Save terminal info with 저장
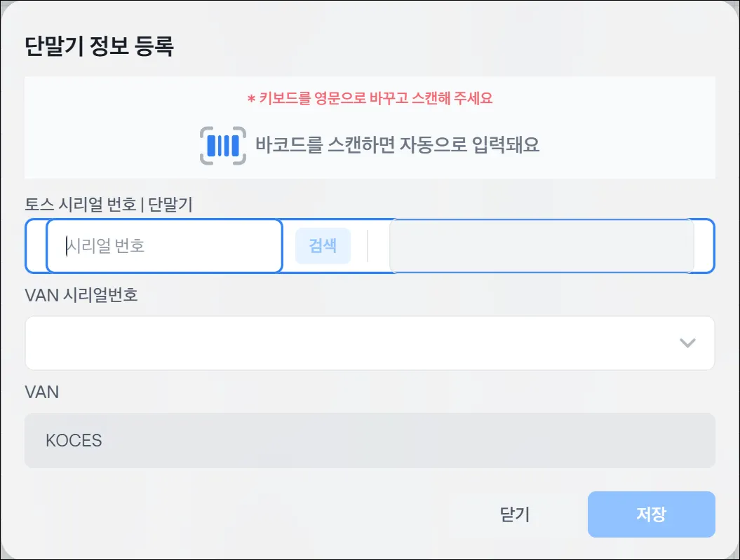 tap(651, 514)
